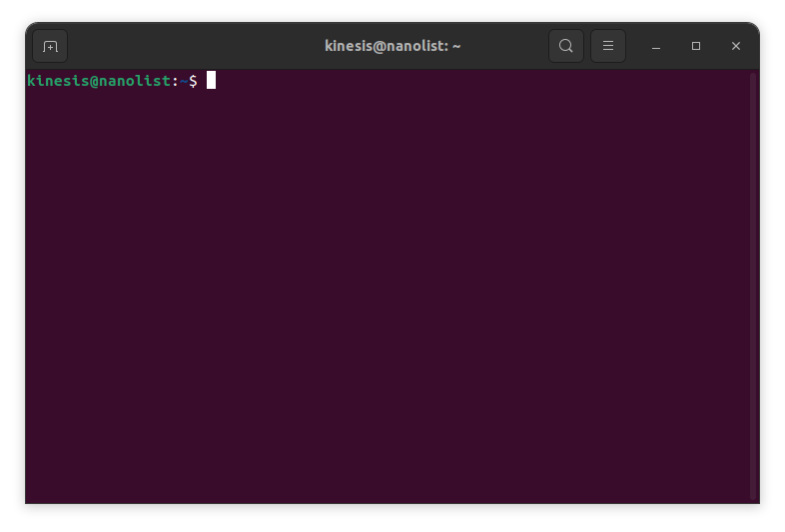Click the window title kinesis@nanolist: ~

[x=392, y=46]
